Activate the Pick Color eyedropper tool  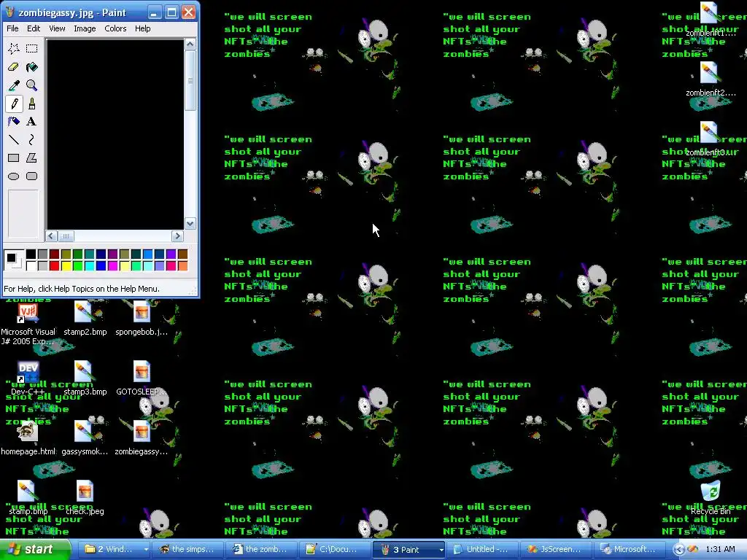click(x=14, y=85)
